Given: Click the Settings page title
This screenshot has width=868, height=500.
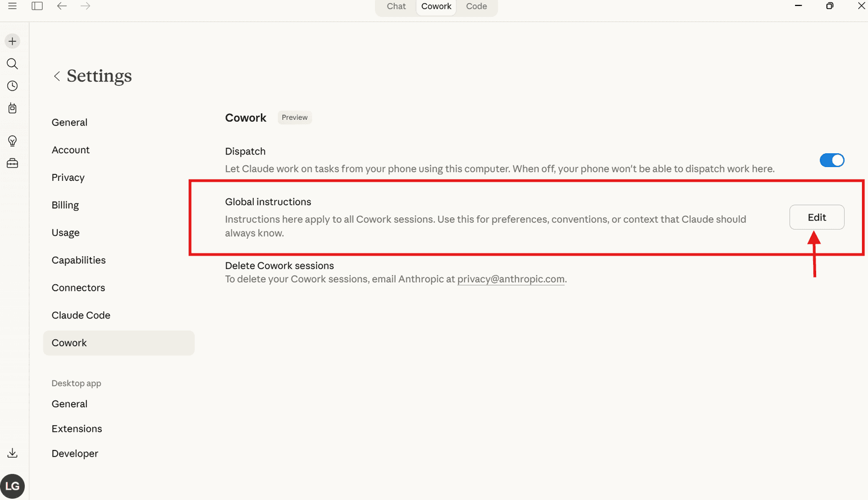Looking at the screenshot, I should (x=99, y=76).
